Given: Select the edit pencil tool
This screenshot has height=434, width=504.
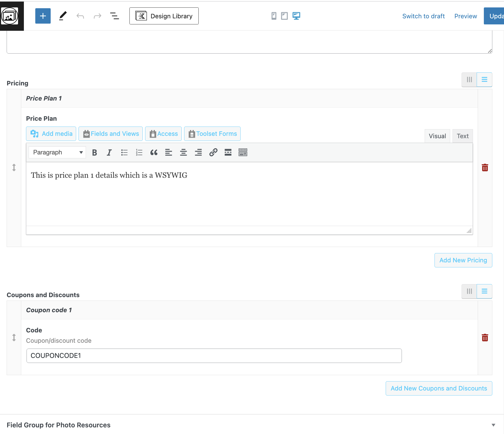Looking at the screenshot, I should click(63, 16).
